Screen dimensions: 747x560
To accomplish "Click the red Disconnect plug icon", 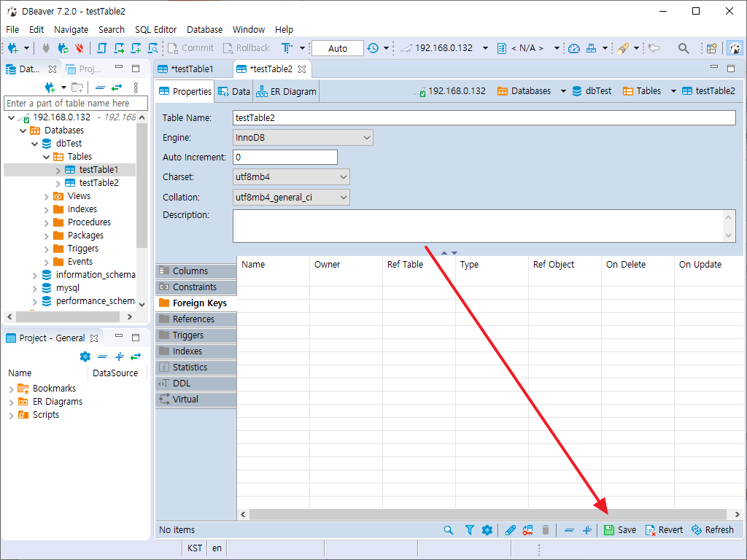I will pyautogui.click(x=80, y=48).
